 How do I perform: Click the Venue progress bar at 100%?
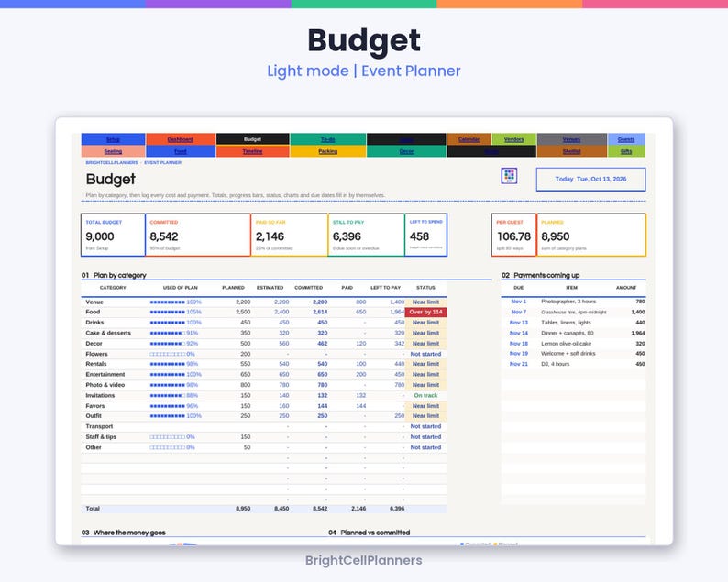175,302
